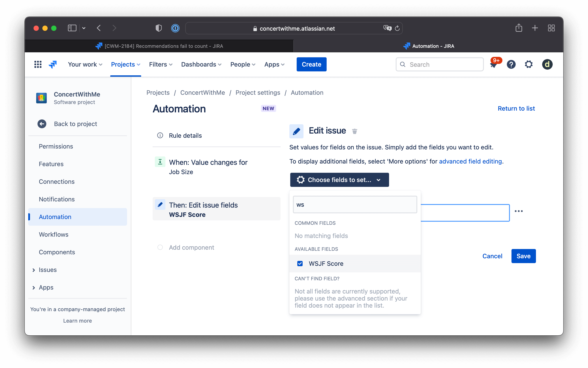Screen dimensions: 588x368
Task: Open the advanced field editing link
Action: click(x=470, y=161)
